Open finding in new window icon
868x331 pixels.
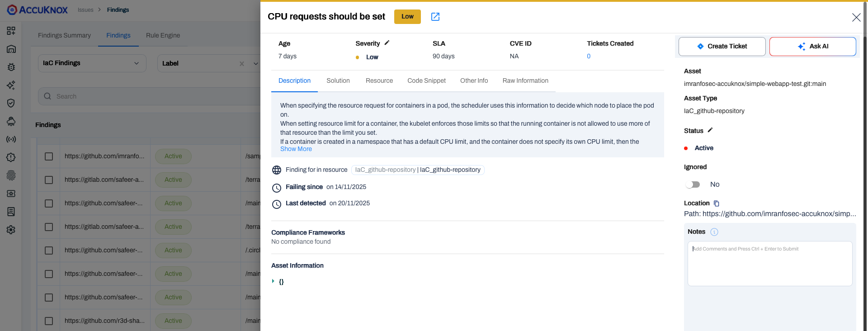pyautogui.click(x=435, y=17)
